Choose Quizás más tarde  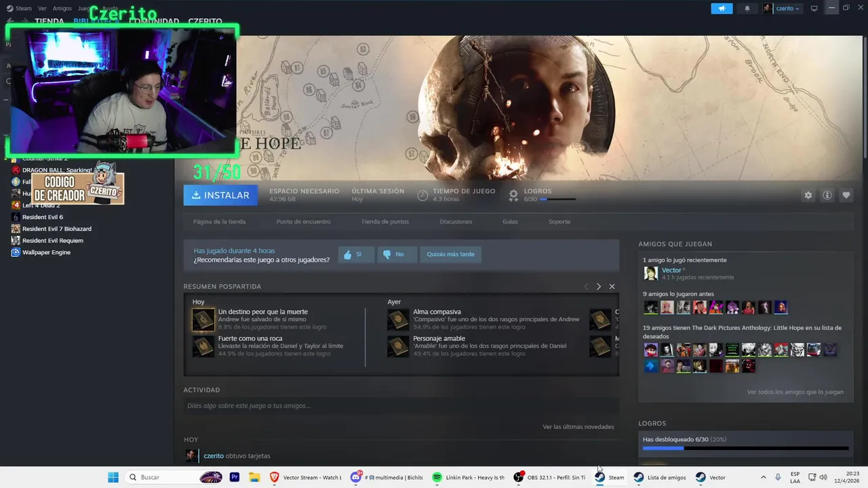(450, 254)
